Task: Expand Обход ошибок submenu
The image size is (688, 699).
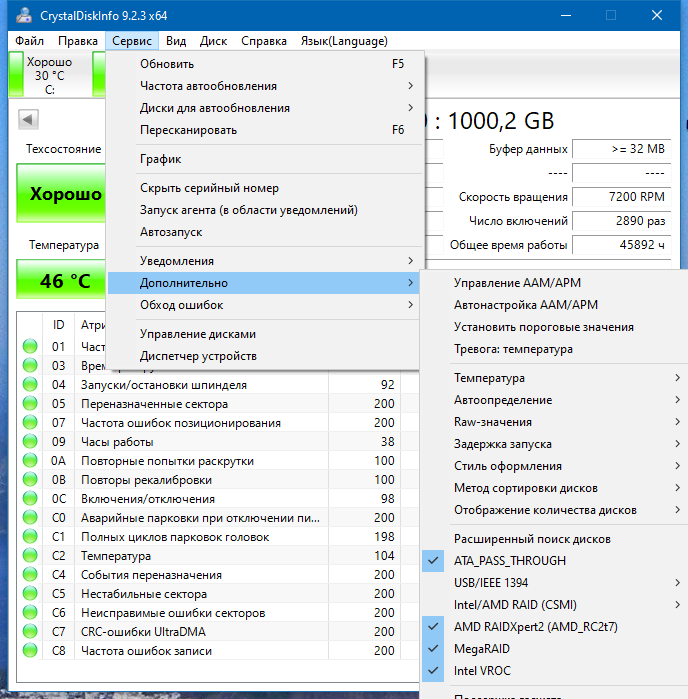Action: (263, 305)
